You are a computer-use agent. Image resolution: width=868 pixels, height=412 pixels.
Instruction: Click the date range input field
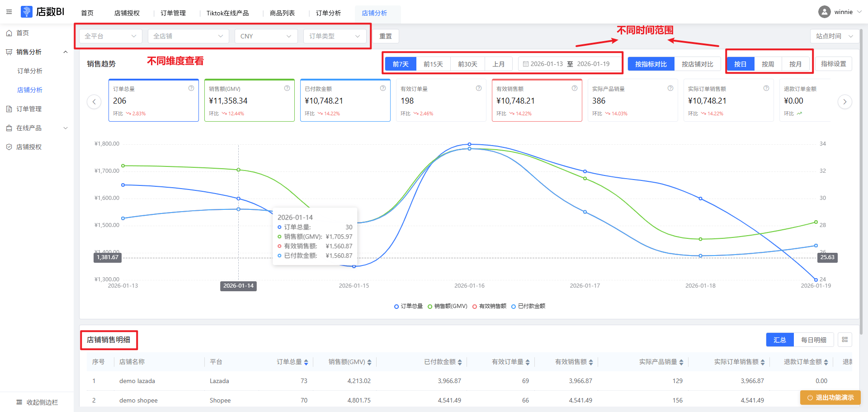[570, 64]
